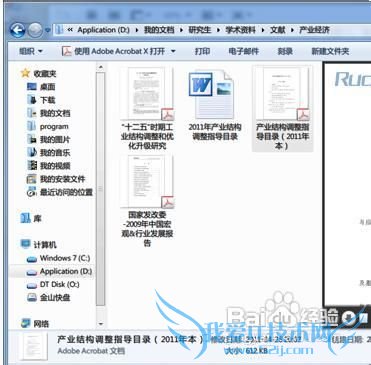Click the 计算机 computer icon in sidebar
The width and height of the screenshot is (371, 365).
point(26,244)
